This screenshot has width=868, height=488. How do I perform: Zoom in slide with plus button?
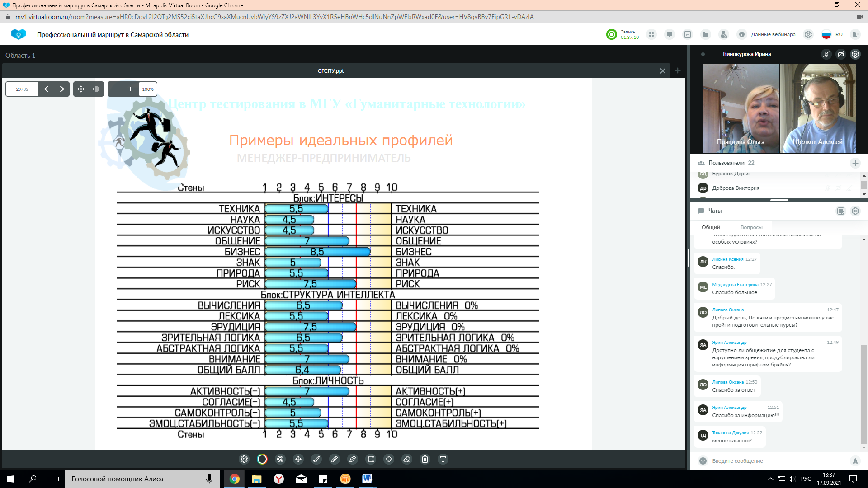tap(131, 89)
